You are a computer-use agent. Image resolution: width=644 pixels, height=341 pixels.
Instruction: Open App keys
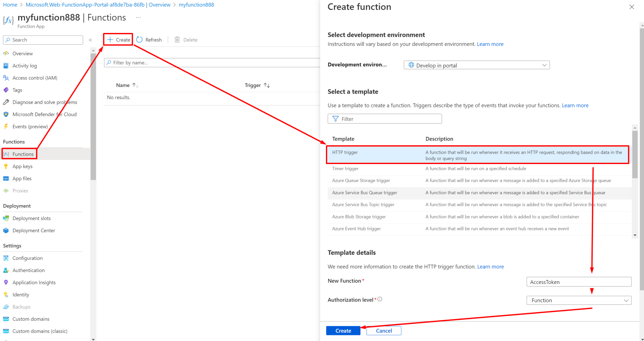click(22, 166)
